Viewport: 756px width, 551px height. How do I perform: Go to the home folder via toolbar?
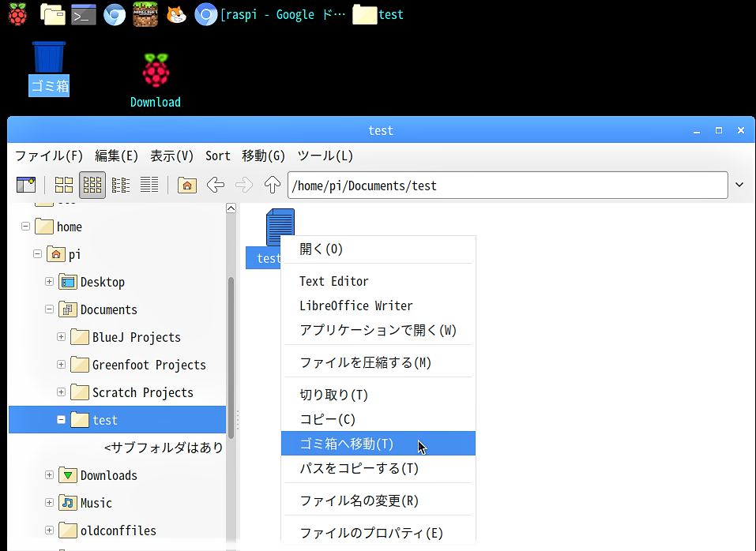[x=187, y=185]
